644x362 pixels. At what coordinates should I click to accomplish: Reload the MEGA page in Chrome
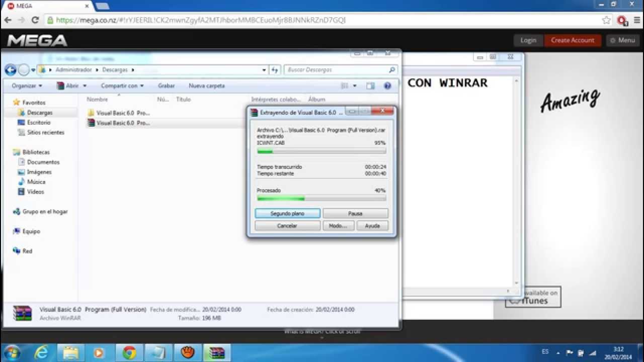[35, 20]
